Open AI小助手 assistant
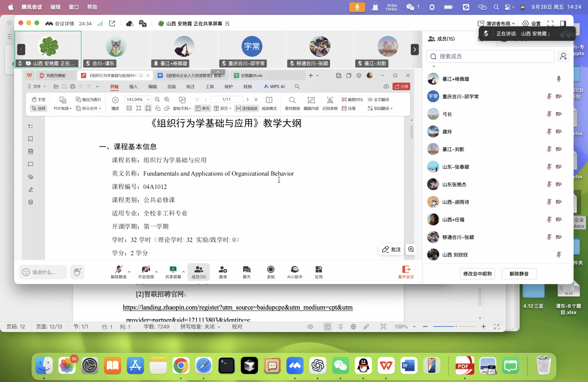The width and height of the screenshot is (588, 382). tap(295, 269)
